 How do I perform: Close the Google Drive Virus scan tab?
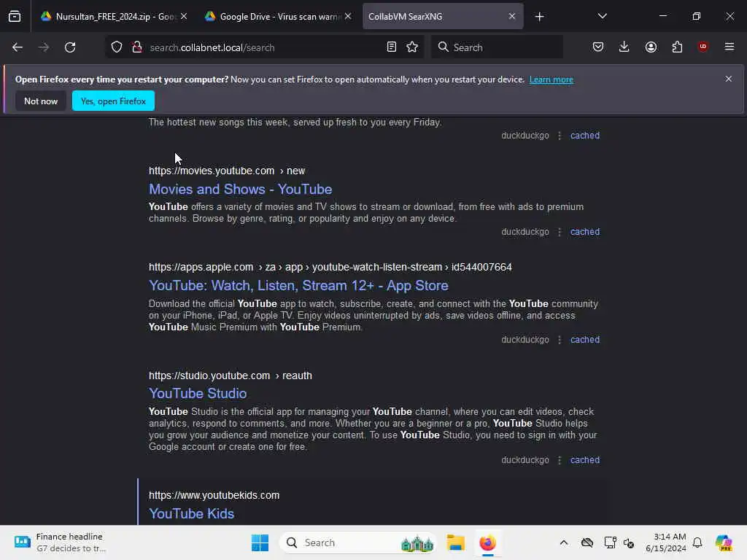[x=348, y=16]
